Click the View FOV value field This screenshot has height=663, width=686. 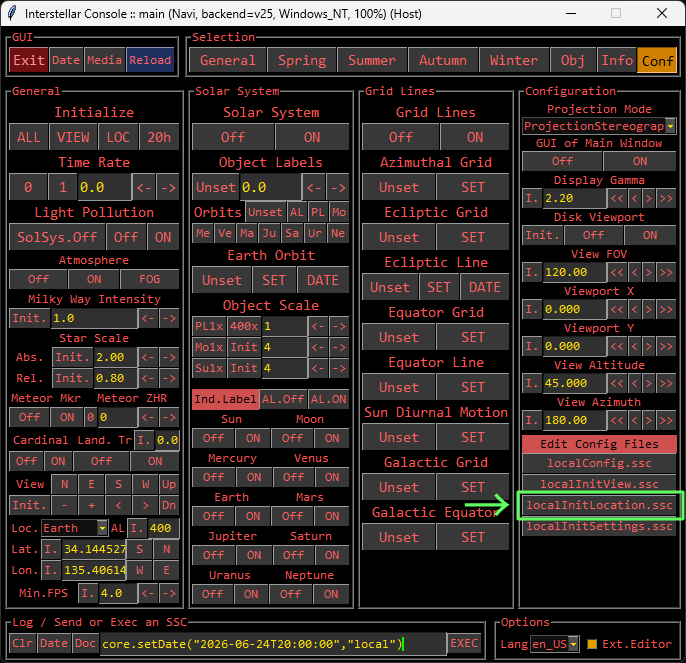574,272
